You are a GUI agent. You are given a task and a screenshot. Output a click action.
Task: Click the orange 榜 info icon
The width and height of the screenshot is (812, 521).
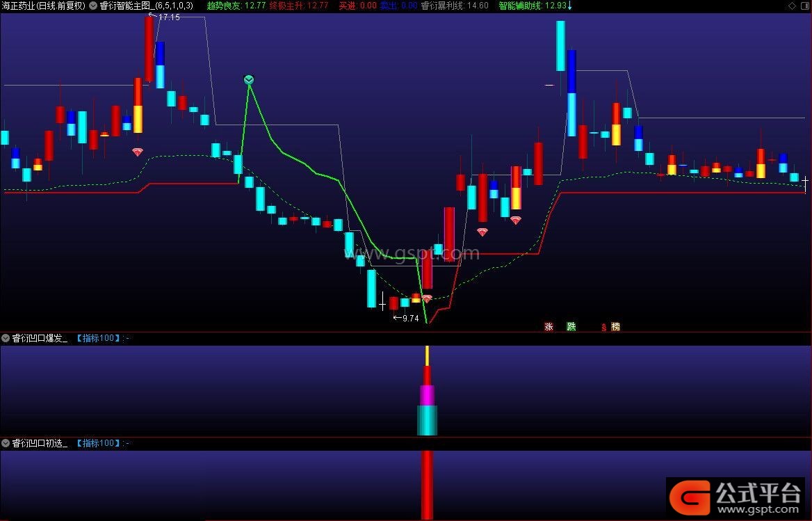click(615, 326)
